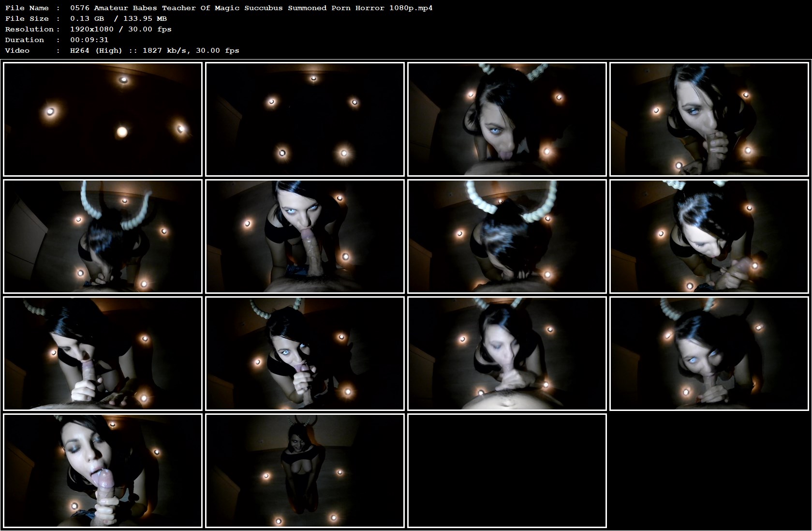Click the blue-eyed succubus thumbnail in row two
The image size is (812, 531).
(x=305, y=236)
